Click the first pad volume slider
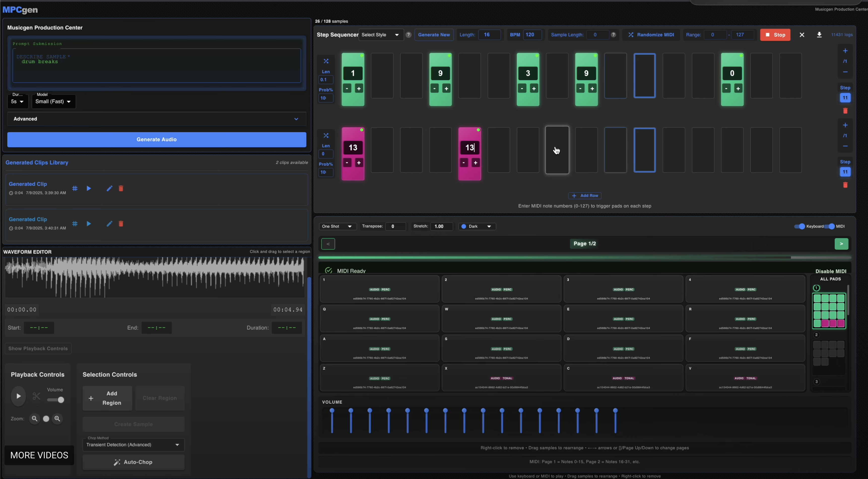This screenshot has height=479, width=868. tap(332, 420)
